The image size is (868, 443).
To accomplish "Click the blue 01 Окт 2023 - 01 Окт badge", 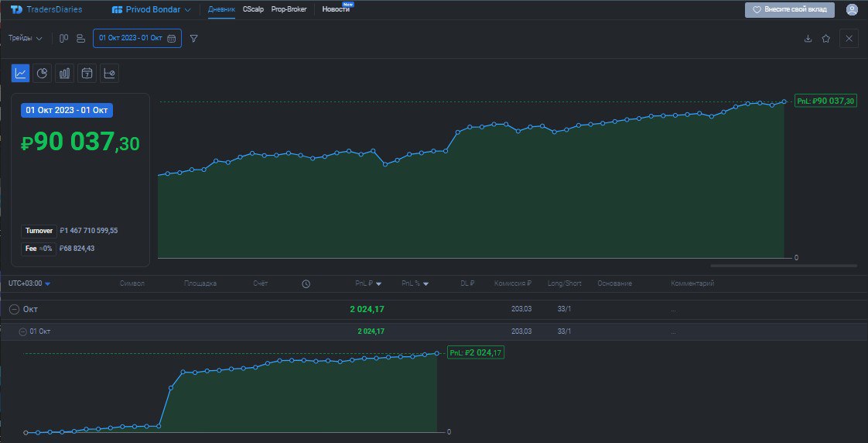I will (x=67, y=110).
